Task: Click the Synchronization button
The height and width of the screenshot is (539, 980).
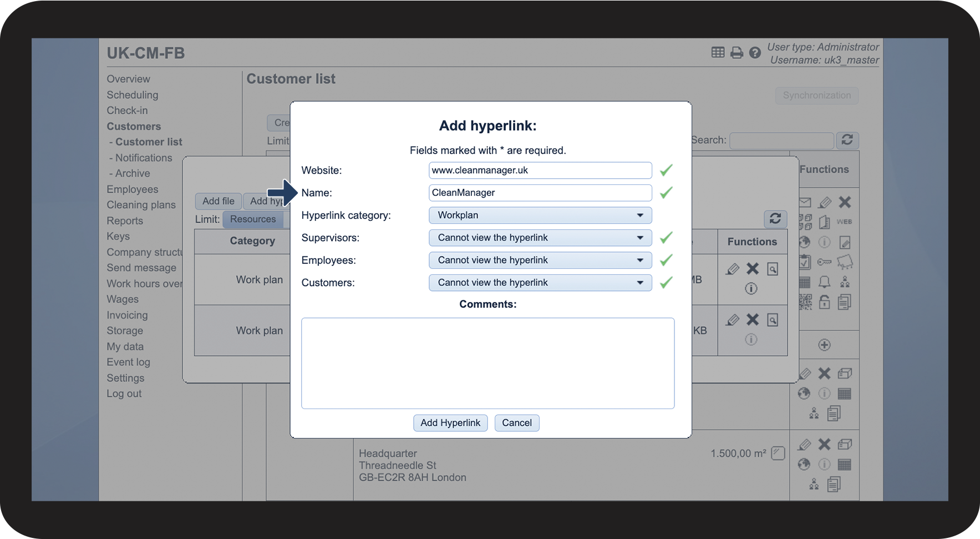Action: (817, 95)
